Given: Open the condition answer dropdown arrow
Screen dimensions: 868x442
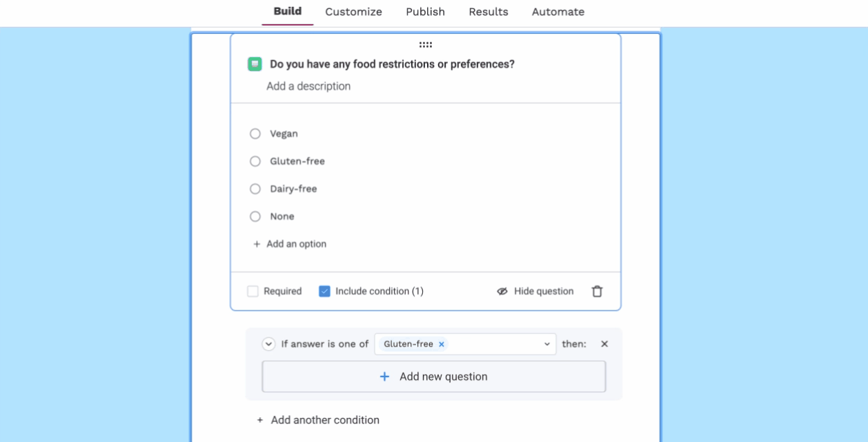Looking at the screenshot, I should coord(547,344).
